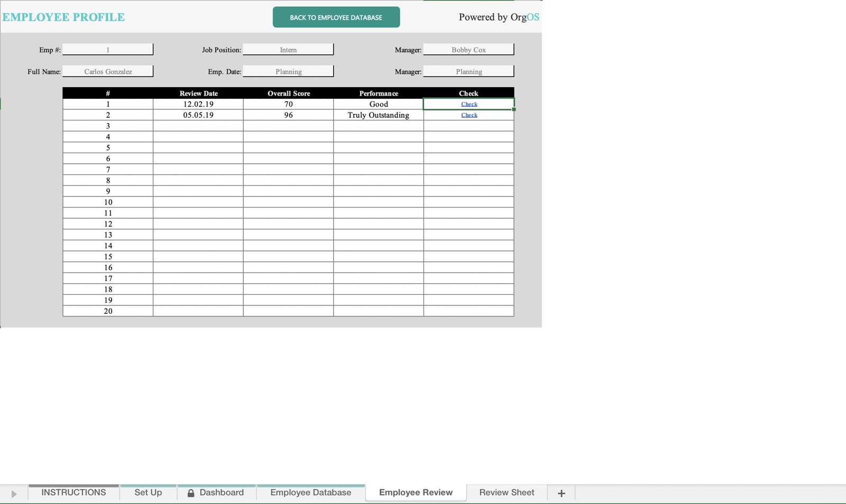Screen dimensions: 846x504
Task: Click the add new sheet plus icon
Action: (561, 493)
